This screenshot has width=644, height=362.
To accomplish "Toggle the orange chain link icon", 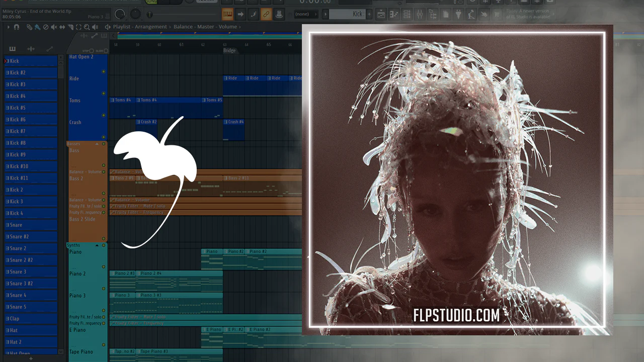I will point(266,14).
